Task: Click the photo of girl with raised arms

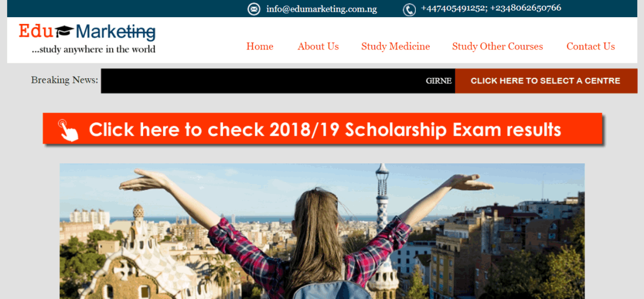Action: (x=322, y=231)
